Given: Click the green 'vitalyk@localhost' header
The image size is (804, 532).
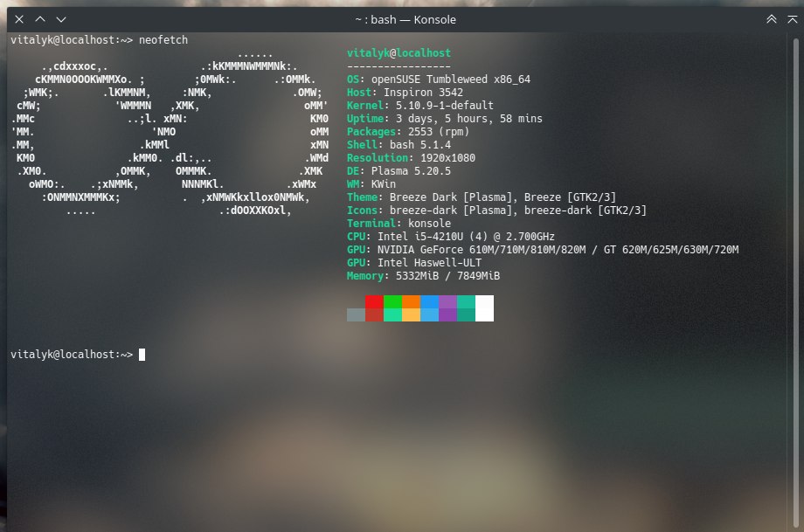Looking at the screenshot, I should pos(399,52).
